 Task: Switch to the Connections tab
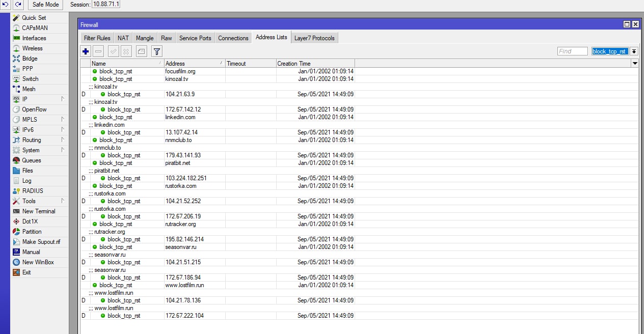click(x=233, y=38)
